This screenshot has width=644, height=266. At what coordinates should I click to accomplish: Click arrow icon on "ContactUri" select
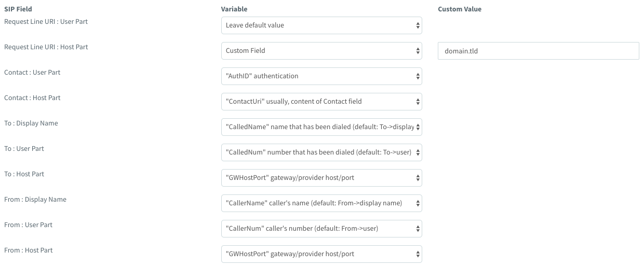point(418,102)
